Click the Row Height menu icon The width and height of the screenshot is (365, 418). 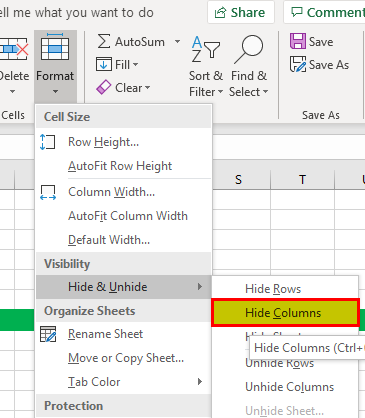47,142
